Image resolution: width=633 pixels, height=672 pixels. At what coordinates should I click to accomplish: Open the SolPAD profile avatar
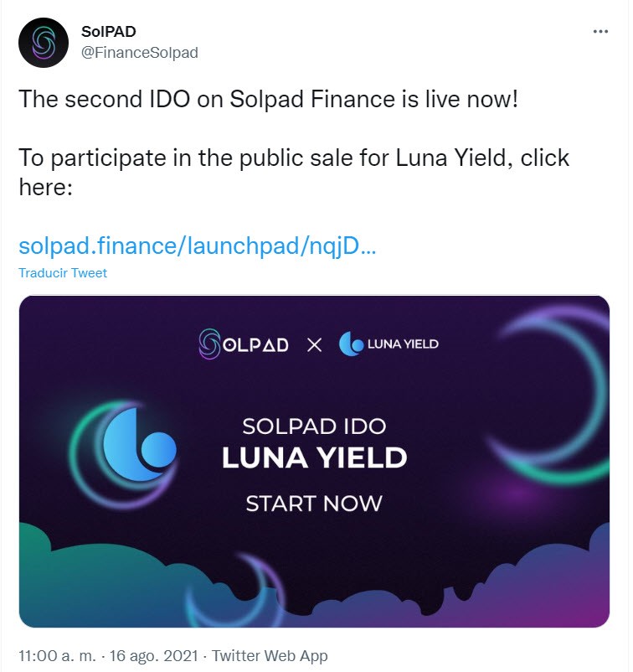(44, 43)
